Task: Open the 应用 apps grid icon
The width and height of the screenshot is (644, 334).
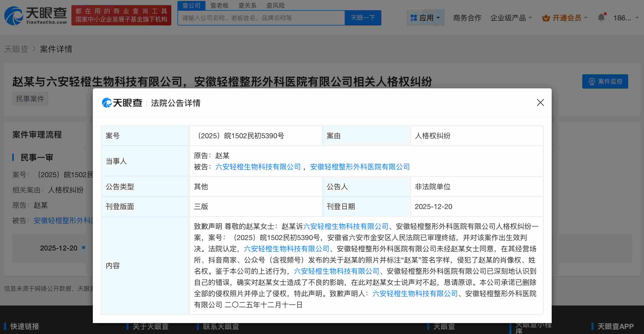Action: (x=414, y=17)
